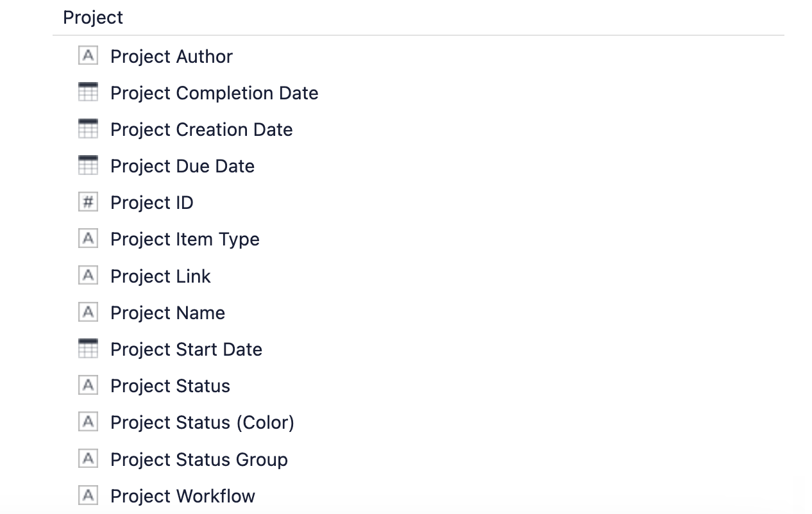Choose the Project Status field
Image resolution: width=812 pixels, height=514 pixels.
170,386
